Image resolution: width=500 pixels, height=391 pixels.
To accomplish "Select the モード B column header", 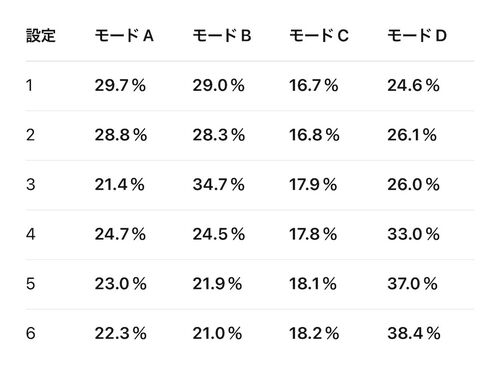I will pyautogui.click(x=222, y=36).
